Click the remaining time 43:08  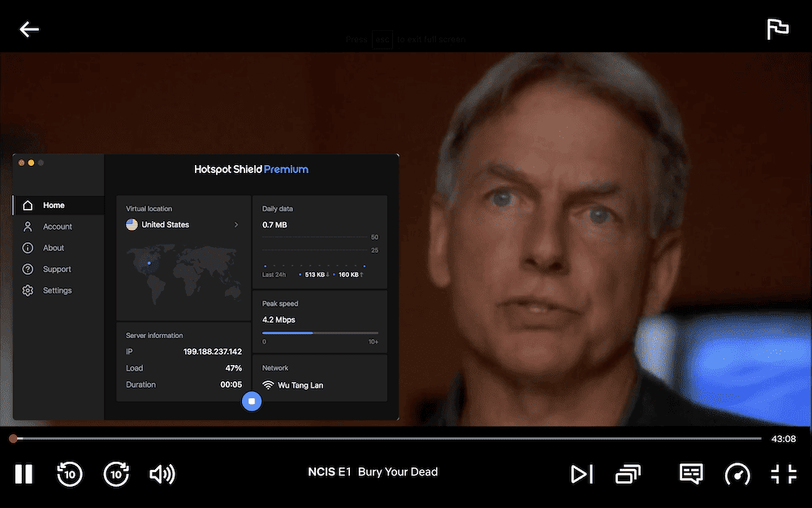click(784, 439)
